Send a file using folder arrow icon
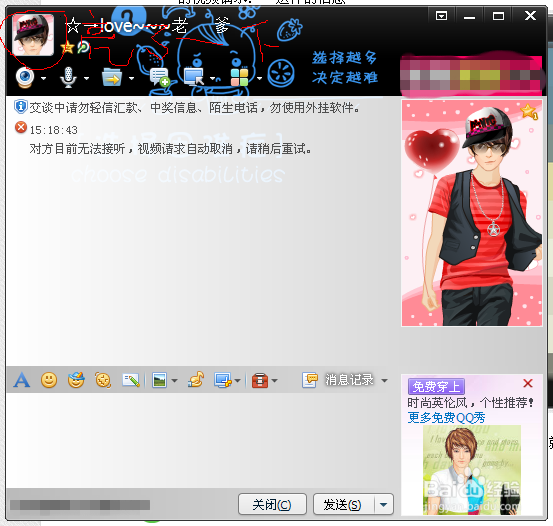 click(x=112, y=77)
